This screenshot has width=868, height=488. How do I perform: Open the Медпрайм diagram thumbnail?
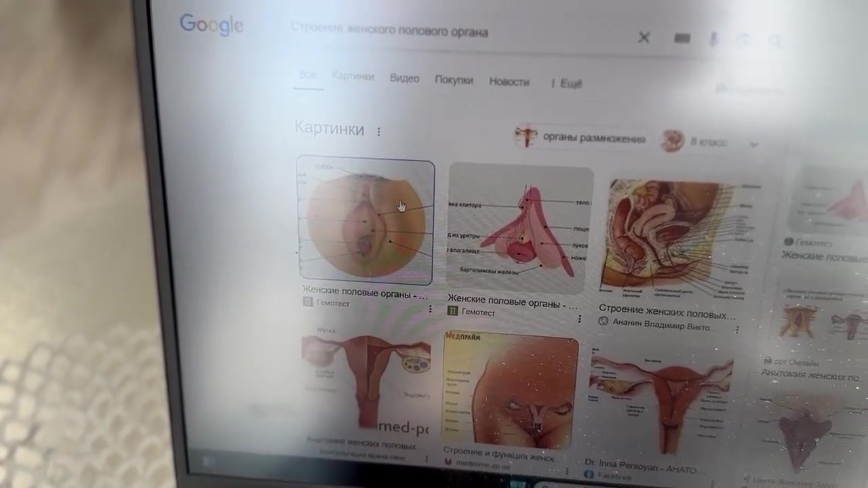pyautogui.click(x=511, y=388)
